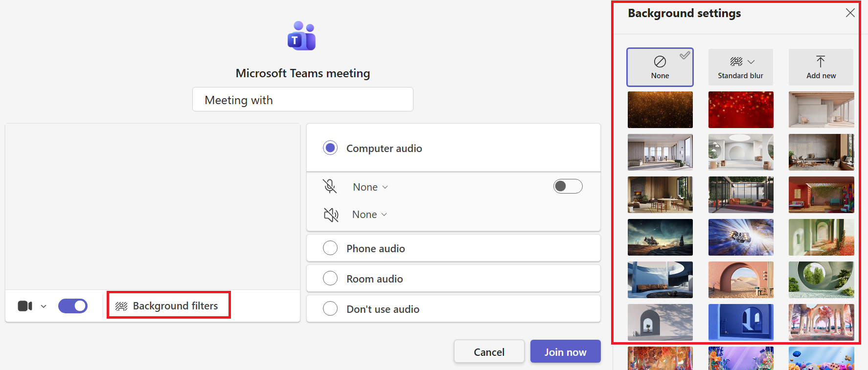Click the Microsoft Teams logo
Viewport: 868px width, 370px height.
coord(302,36)
